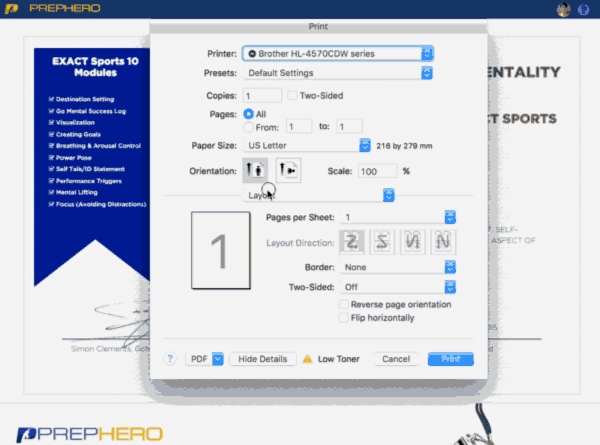The image size is (600, 445).
Task: Open the user avatar in PrepHero header
Action: coord(563,10)
